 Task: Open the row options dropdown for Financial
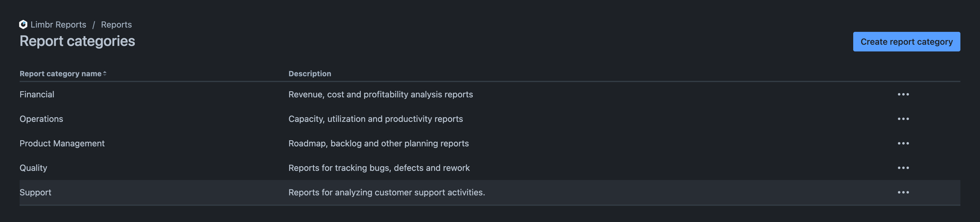(x=904, y=94)
